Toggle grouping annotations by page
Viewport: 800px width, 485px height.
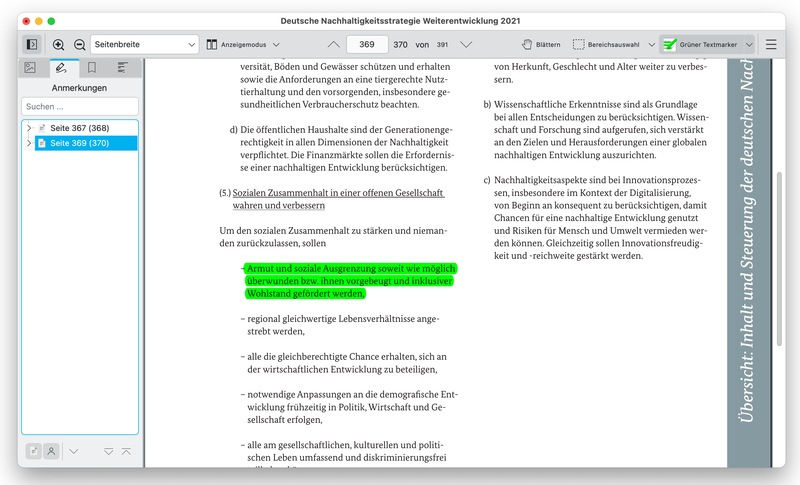click(x=34, y=451)
